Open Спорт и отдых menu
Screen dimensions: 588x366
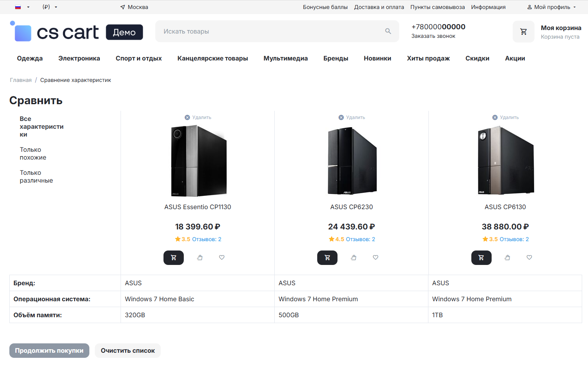(x=139, y=58)
